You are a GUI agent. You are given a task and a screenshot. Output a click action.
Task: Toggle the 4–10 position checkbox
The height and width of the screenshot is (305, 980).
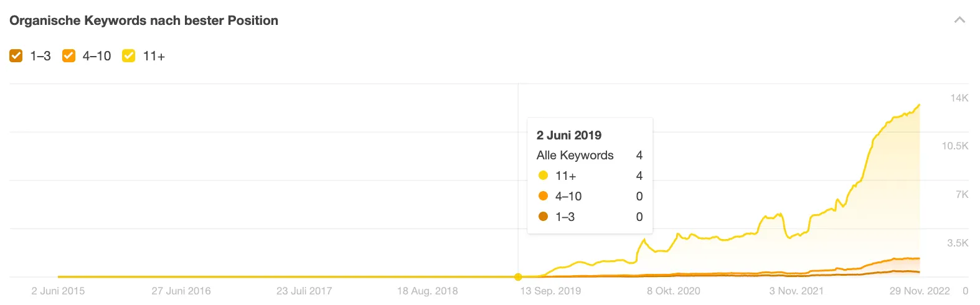click(x=68, y=56)
